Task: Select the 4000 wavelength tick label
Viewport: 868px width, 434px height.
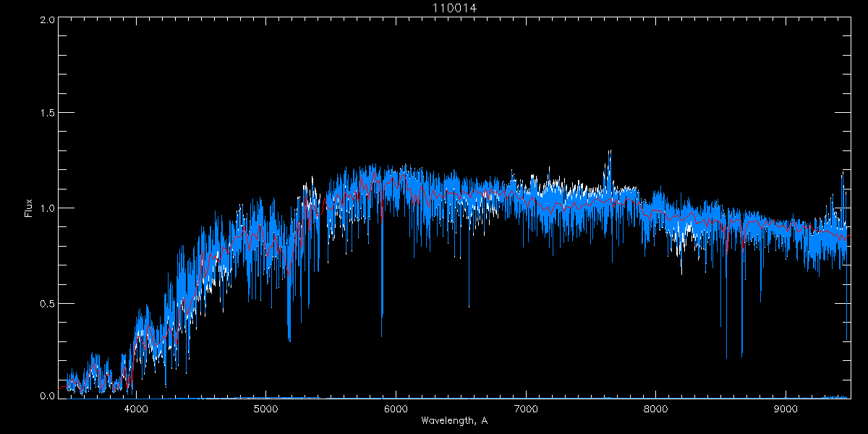Action: pos(136,409)
